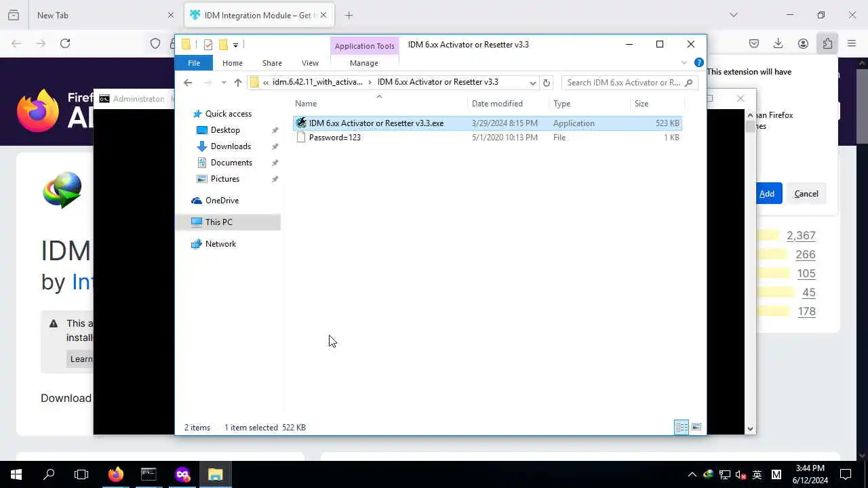Switch to Command Prompt from the taskbar

(149, 474)
